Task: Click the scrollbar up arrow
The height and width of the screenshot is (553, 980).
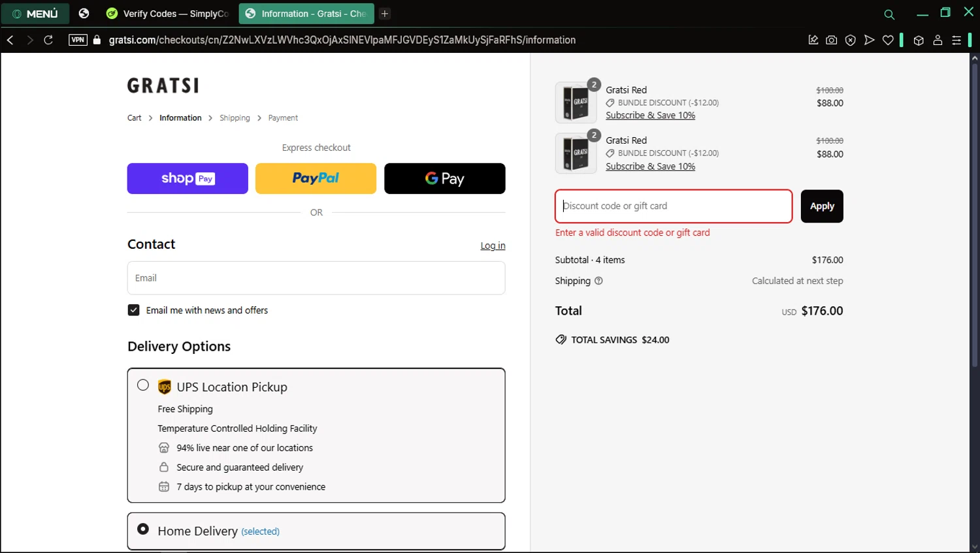Action: 975,58
